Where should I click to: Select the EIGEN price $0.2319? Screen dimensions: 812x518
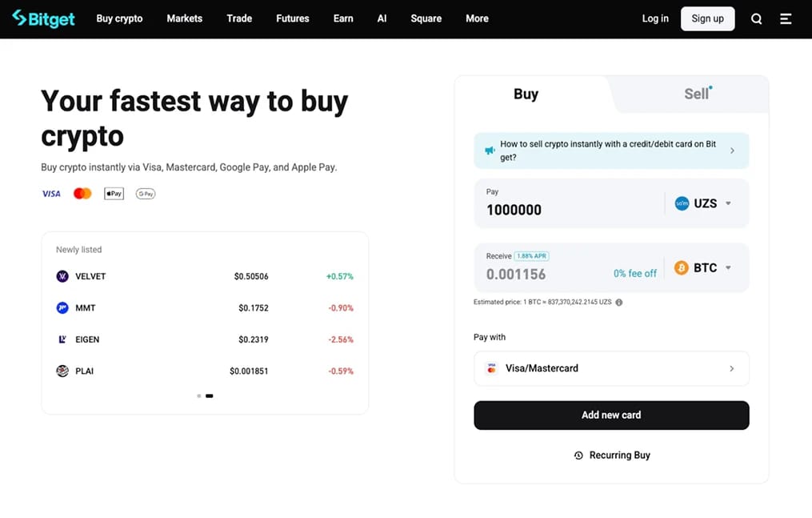pyautogui.click(x=254, y=339)
